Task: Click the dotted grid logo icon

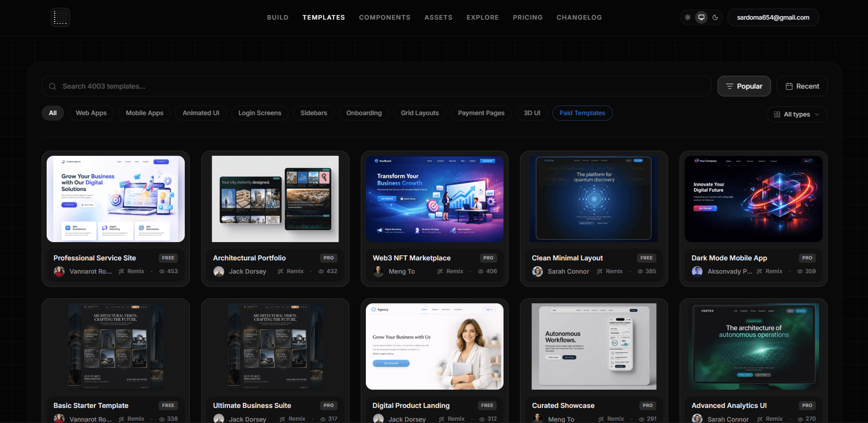Action: [x=60, y=17]
